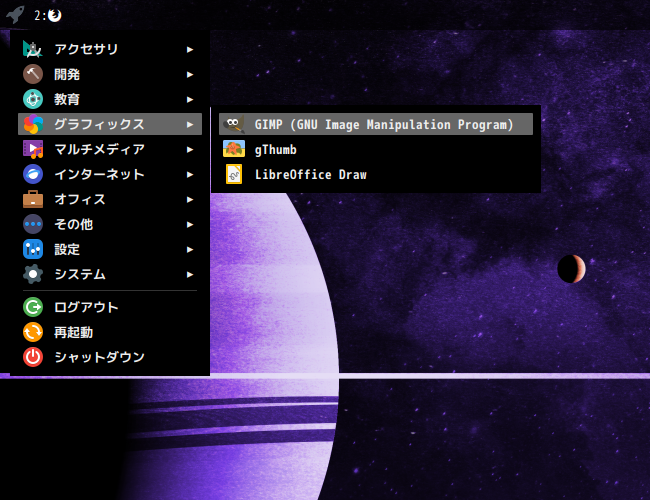Click the マルチメディア film icon
650x500 pixels.
tap(33, 149)
